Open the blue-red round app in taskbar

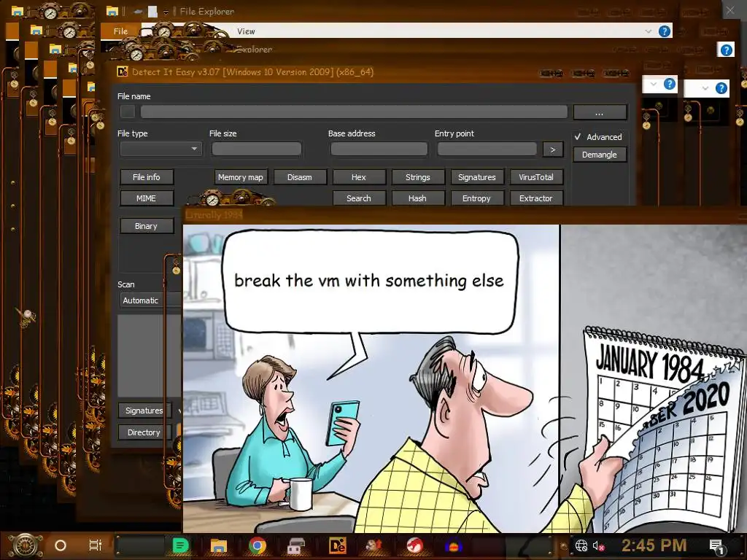454,545
